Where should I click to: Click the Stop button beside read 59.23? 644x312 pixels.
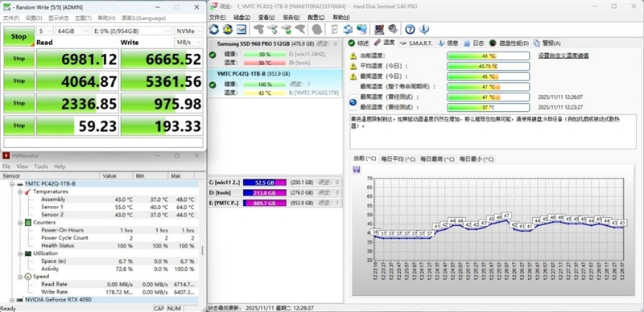[19, 125]
